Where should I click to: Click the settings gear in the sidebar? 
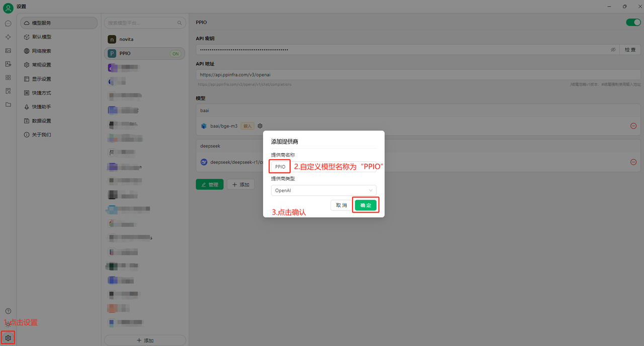[8, 338]
